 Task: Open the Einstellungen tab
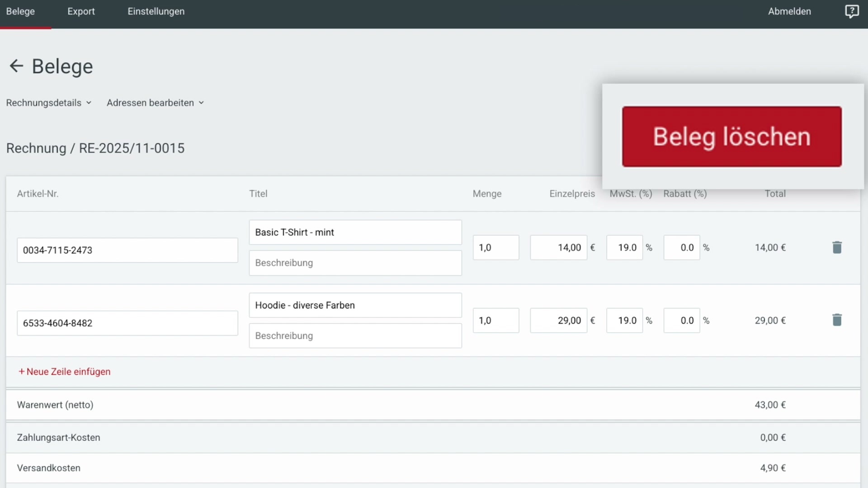pos(156,11)
